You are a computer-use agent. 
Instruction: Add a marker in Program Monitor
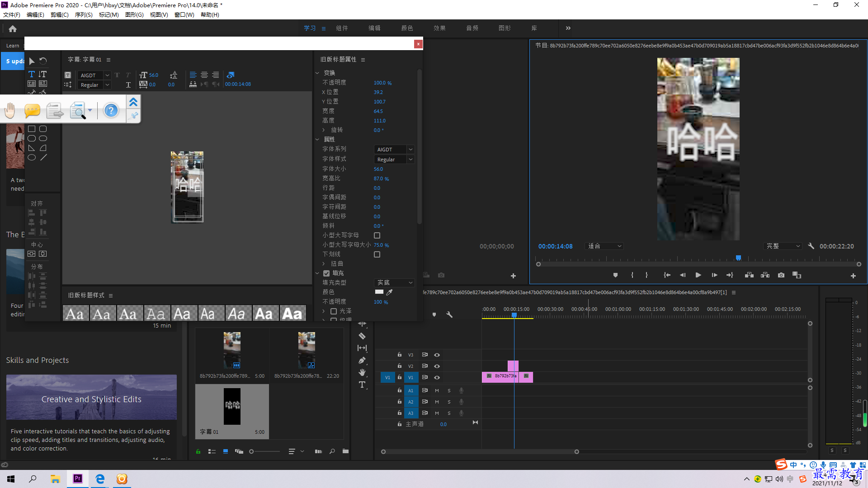coord(615,275)
